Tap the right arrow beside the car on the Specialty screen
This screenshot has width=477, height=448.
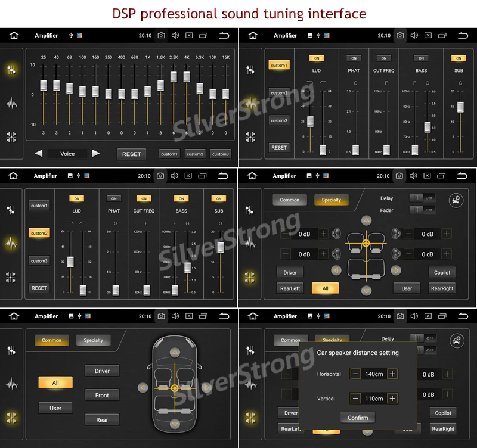pyautogui.click(x=396, y=270)
